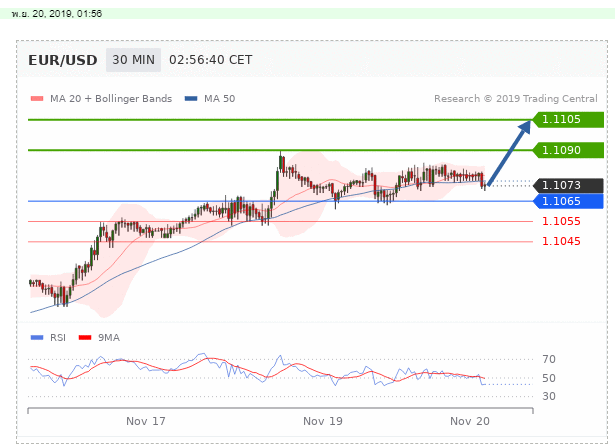Click the Nov 20 date axis label
This screenshot has width=615, height=448.
point(470,421)
